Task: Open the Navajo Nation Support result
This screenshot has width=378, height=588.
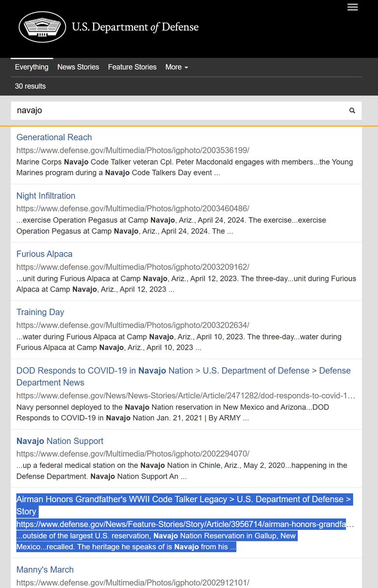Action: pyautogui.click(x=60, y=441)
